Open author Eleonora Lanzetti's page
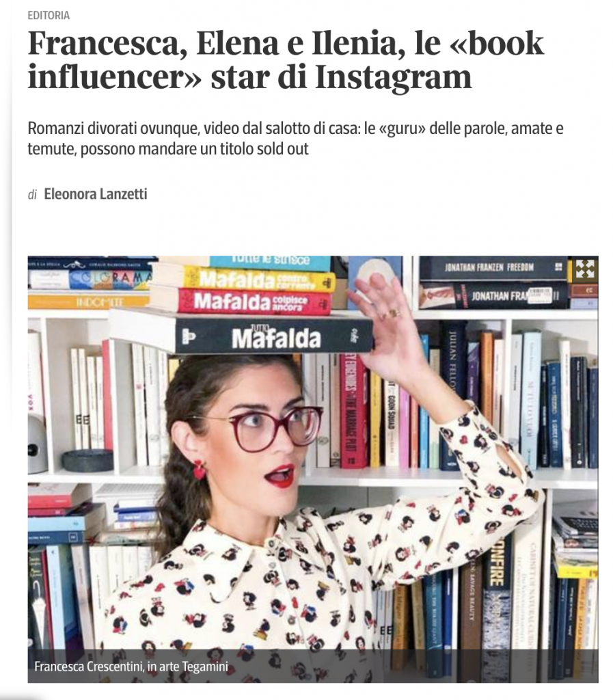The image size is (613, 700). click(x=96, y=194)
